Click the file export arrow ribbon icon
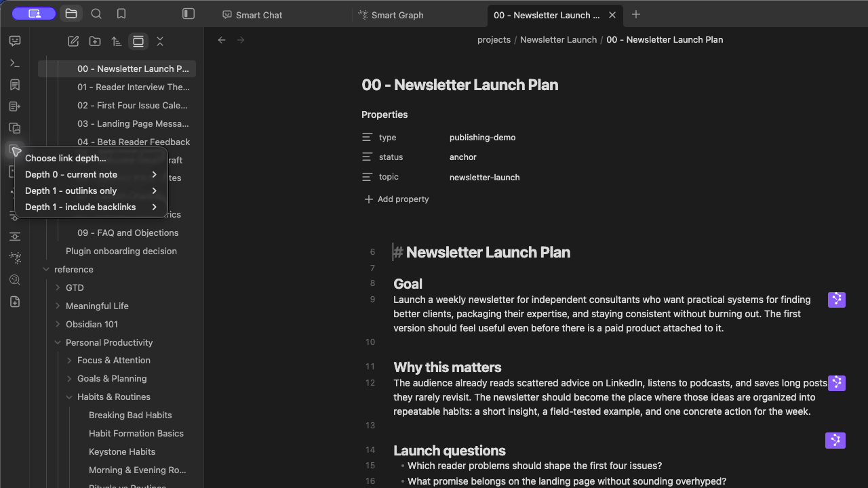The image size is (868, 488). click(x=15, y=106)
